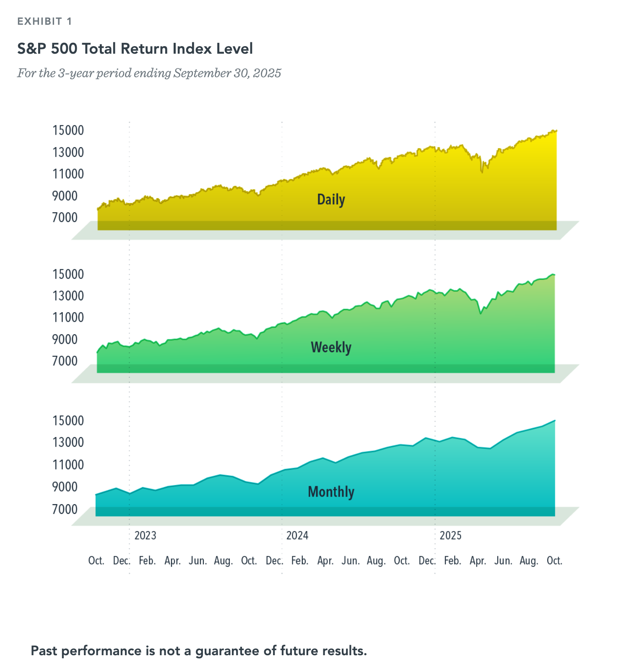Click the final Oct. label on the time axis
Image resolution: width=624 pixels, height=672 pixels.
554,561
